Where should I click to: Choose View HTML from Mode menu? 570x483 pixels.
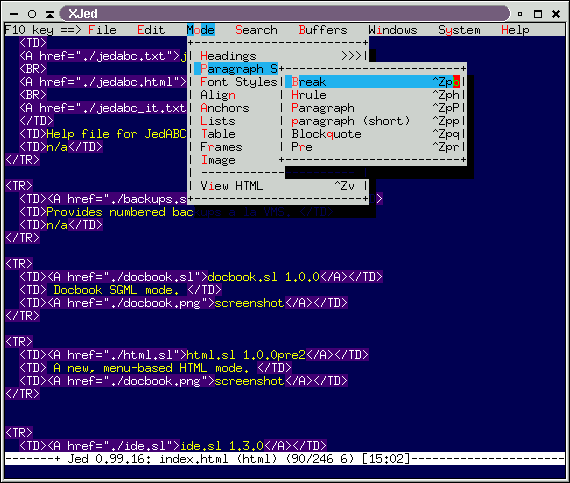(x=278, y=186)
